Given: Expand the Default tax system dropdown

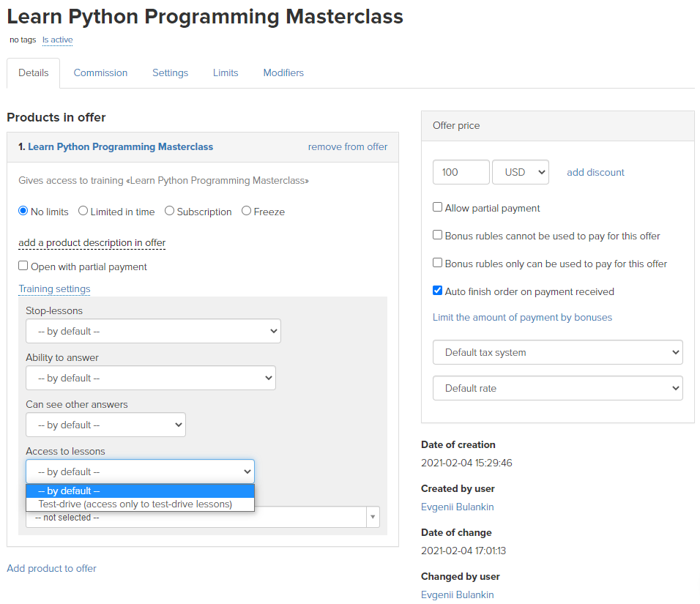Looking at the screenshot, I should (x=558, y=352).
